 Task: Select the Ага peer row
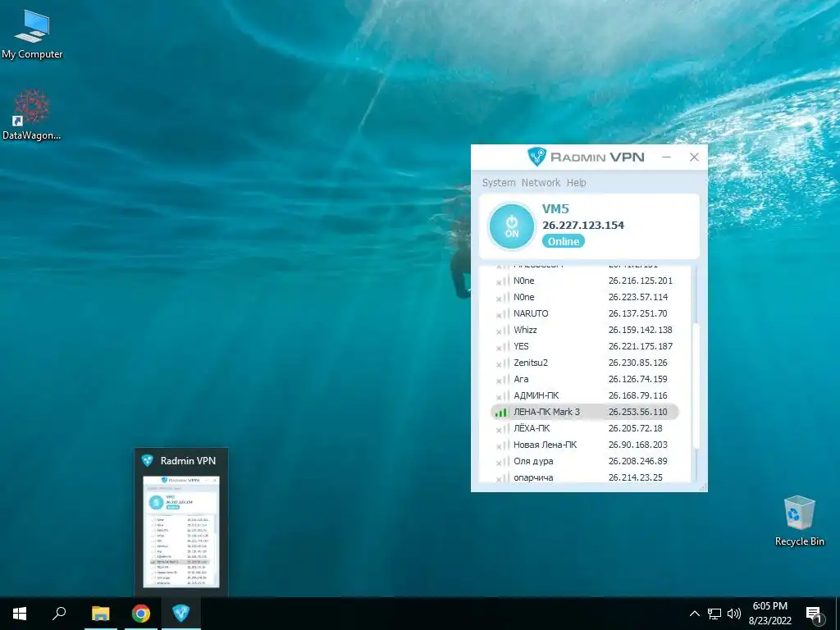584,379
